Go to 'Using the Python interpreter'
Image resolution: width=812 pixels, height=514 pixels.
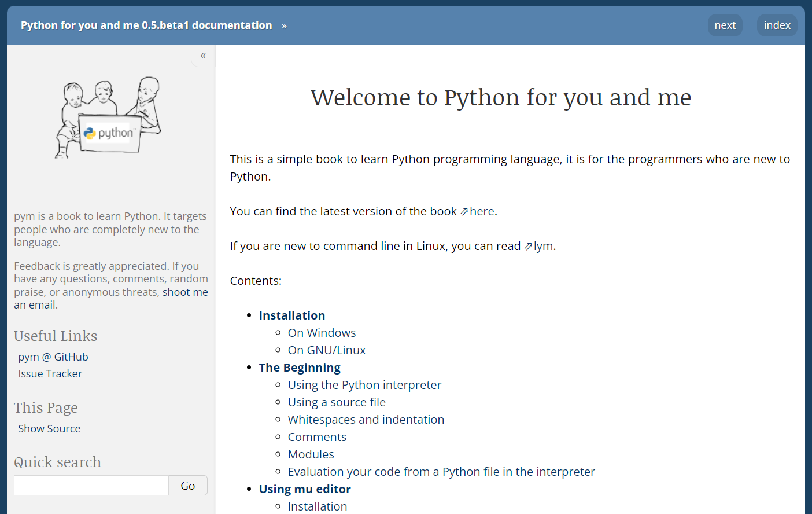(x=365, y=385)
